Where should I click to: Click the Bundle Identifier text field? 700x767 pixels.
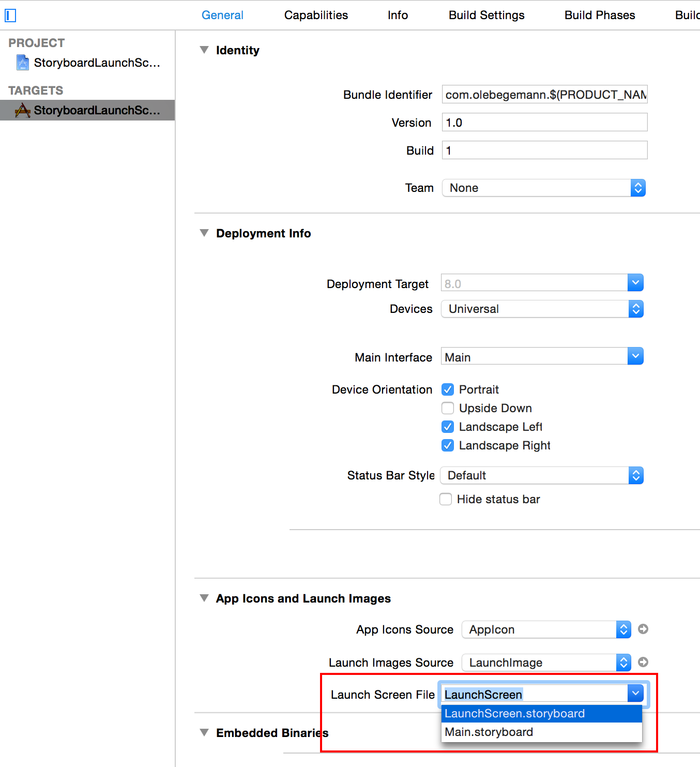pyautogui.click(x=544, y=95)
